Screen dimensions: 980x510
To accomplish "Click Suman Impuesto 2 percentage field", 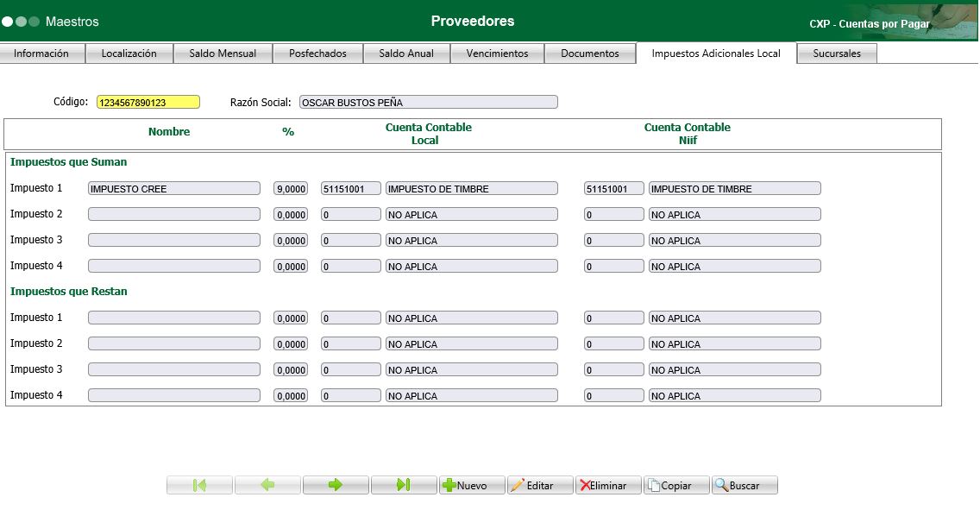I will pos(291,214).
